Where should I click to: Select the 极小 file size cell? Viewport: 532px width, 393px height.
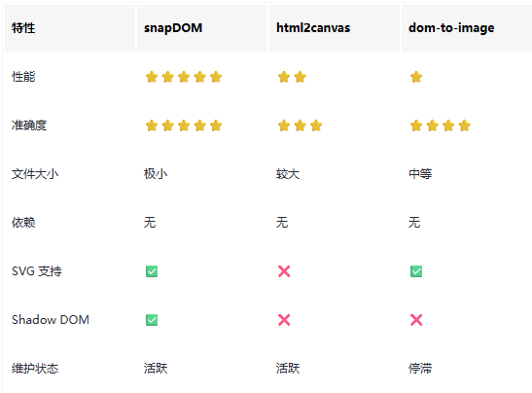(x=156, y=174)
